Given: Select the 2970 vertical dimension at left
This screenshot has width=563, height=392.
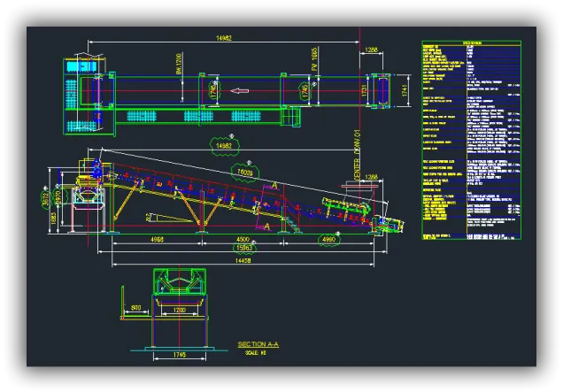Looking at the screenshot, I should 58,196.
